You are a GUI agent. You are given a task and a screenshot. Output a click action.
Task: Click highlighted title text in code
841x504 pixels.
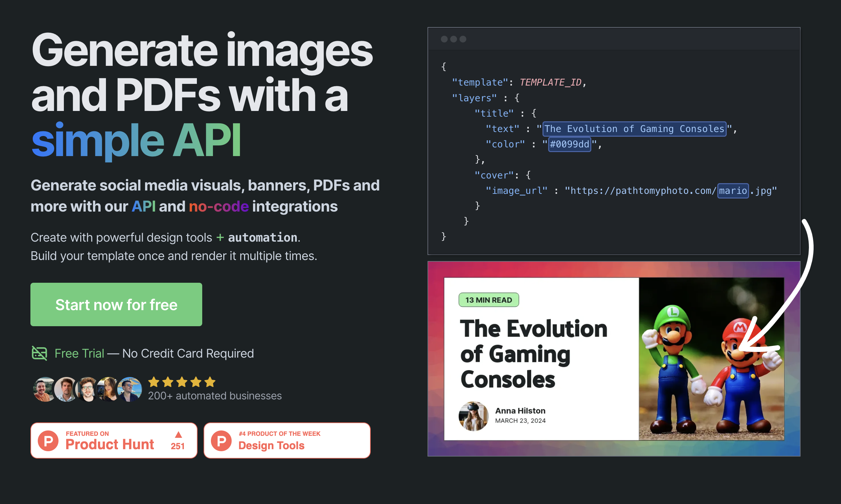[634, 129]
